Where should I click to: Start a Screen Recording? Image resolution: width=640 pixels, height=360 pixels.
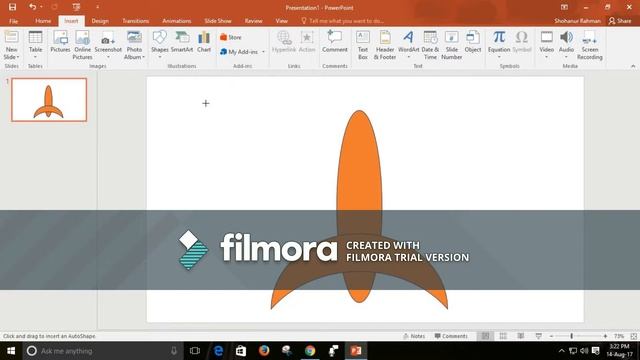[589, 45]
